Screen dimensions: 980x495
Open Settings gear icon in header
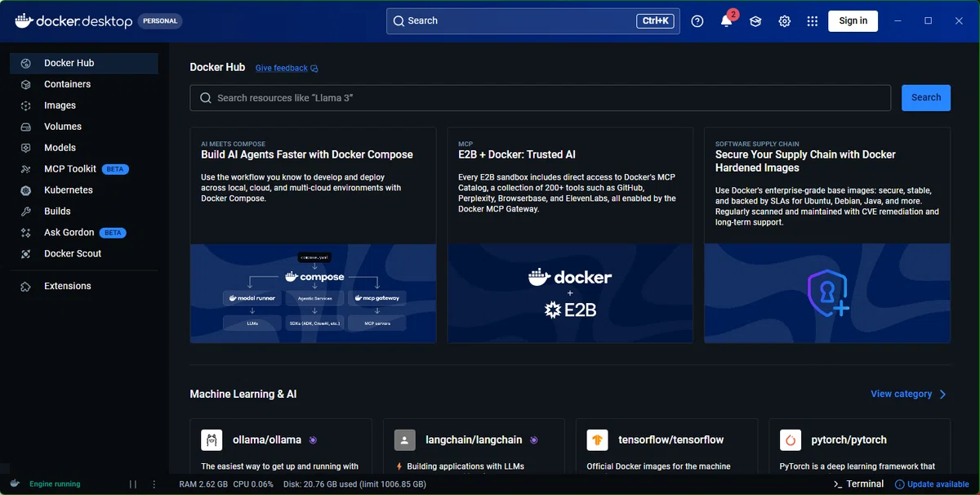point(785,21)
